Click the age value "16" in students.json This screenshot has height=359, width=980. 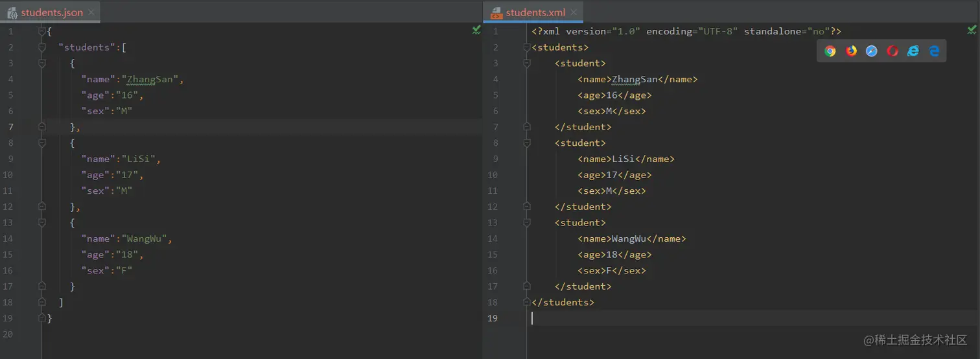(x=126, y=95)
